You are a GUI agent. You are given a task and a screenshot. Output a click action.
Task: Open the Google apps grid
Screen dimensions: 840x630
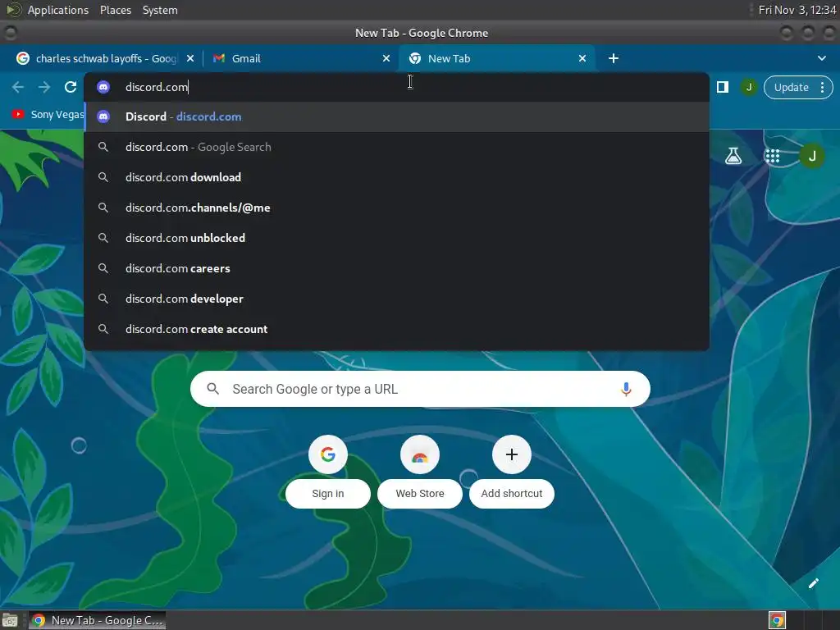click(772, 156)
